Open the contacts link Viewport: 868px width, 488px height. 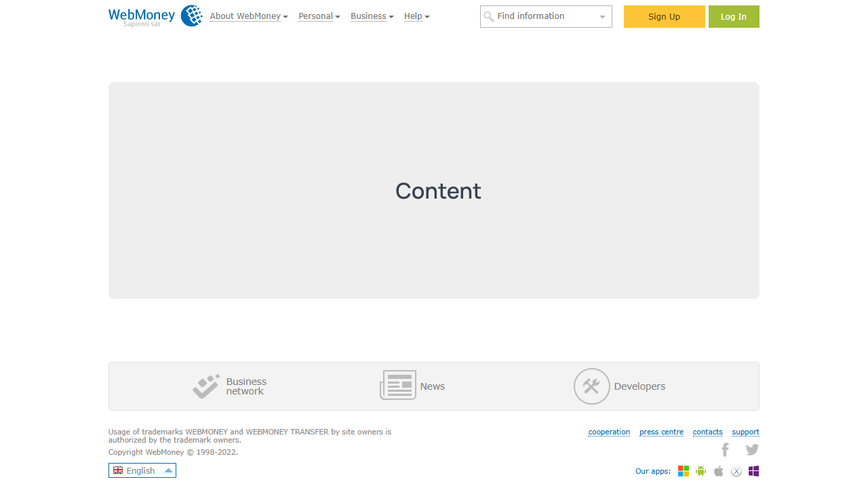coord(708,432)
